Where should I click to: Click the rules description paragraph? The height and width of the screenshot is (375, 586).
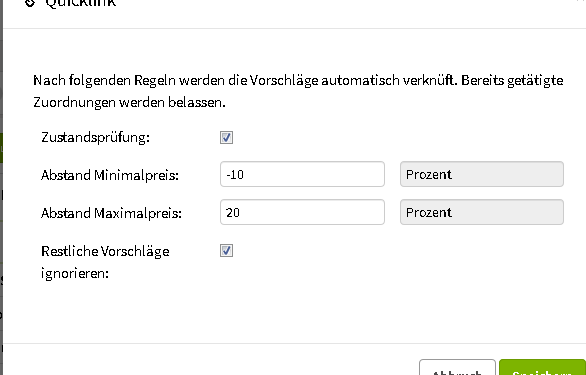point(298,91)
